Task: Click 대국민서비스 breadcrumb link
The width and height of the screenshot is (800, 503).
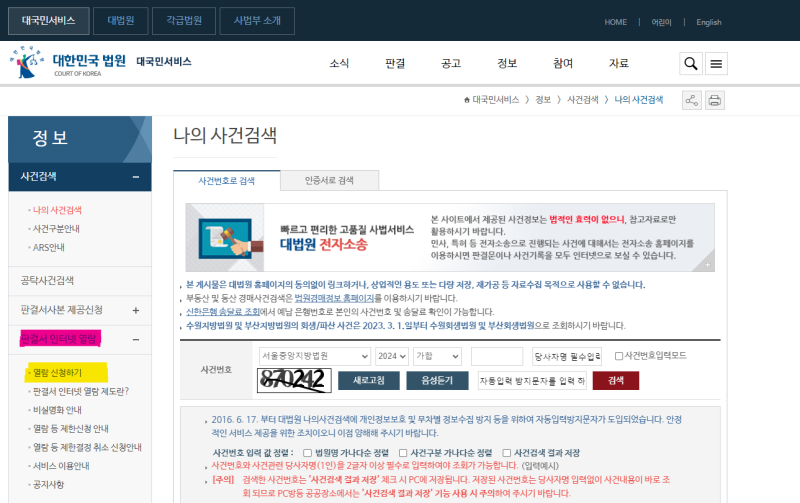Action: [495, 100]
